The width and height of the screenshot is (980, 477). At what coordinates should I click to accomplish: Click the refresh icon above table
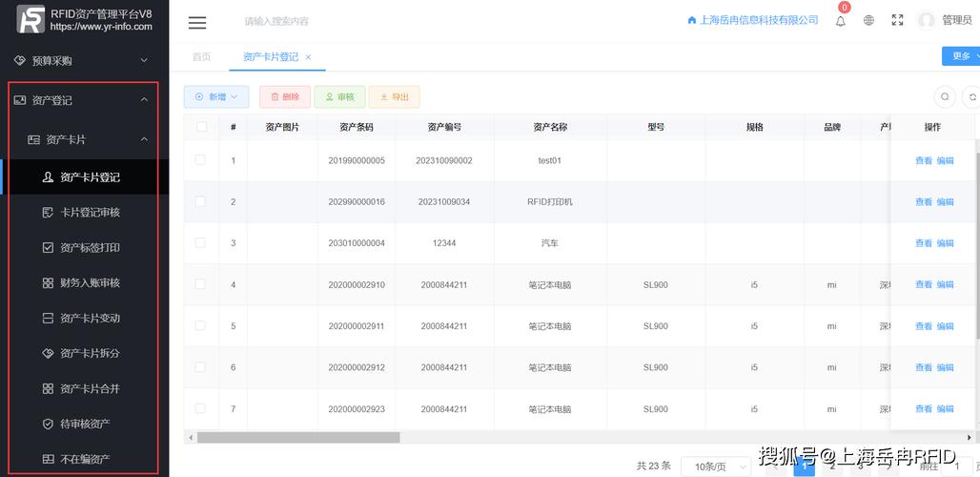click(x=971, y=96)
